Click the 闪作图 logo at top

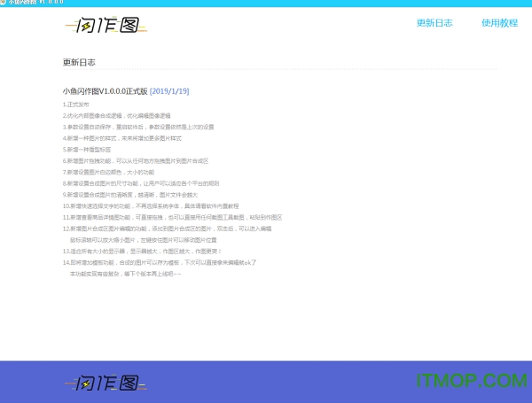106,25
